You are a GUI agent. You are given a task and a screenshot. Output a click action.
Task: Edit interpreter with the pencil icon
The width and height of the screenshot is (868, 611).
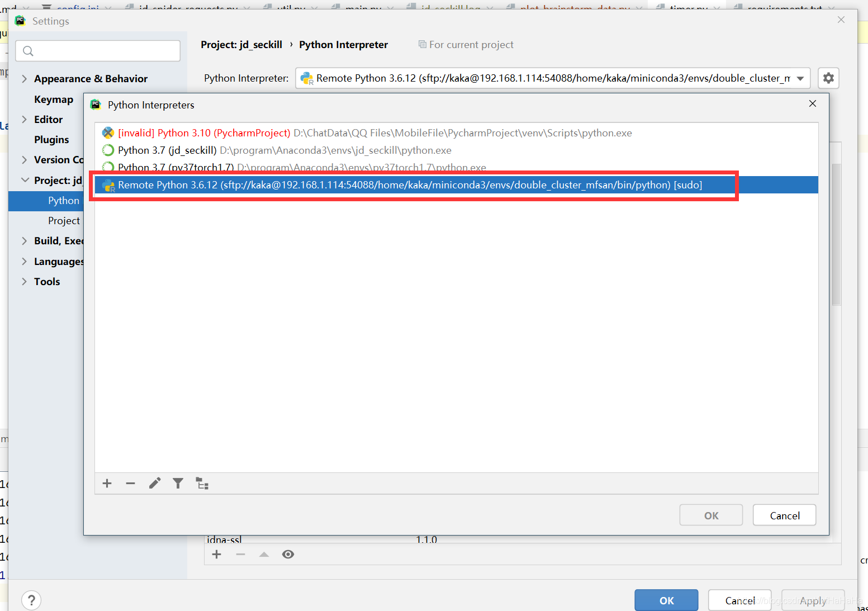[155, 484]
